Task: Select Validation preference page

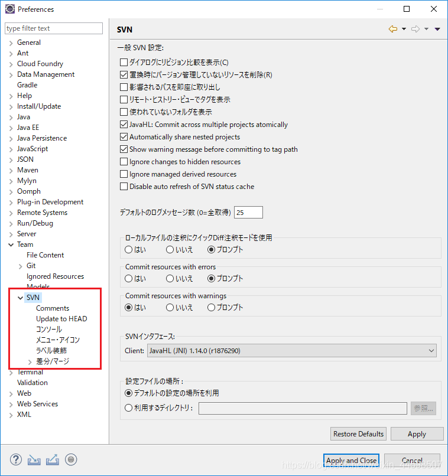Action: tap(33, 383)
